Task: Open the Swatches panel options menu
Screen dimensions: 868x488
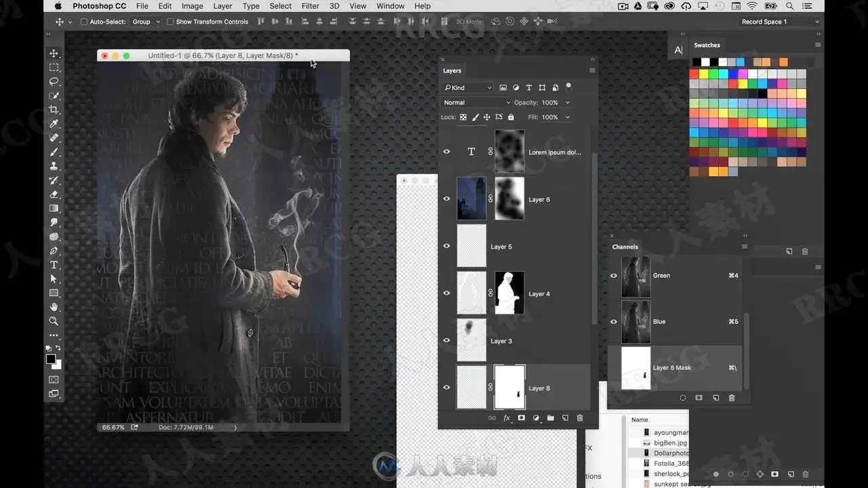Action: (x=818, y=45)
